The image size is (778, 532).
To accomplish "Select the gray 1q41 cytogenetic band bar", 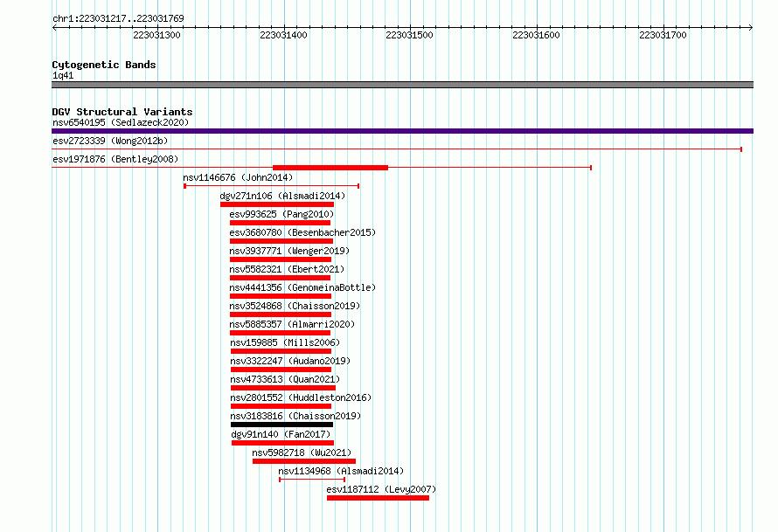I will (402, 85).
